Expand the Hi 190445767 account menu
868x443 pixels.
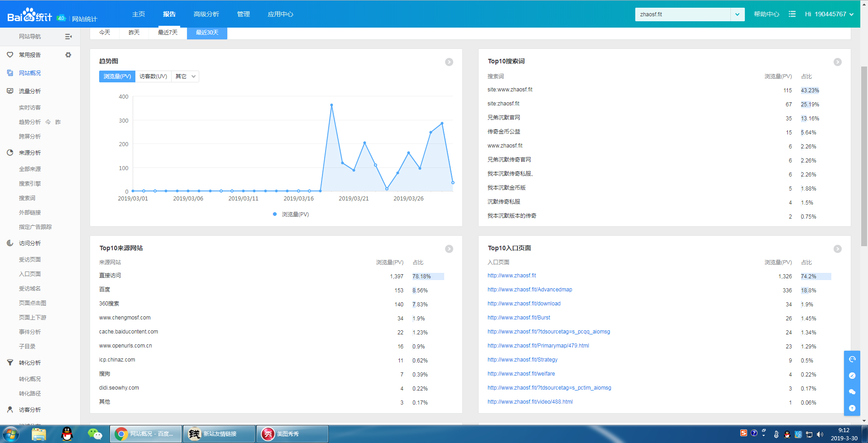(x=829, y=14)
